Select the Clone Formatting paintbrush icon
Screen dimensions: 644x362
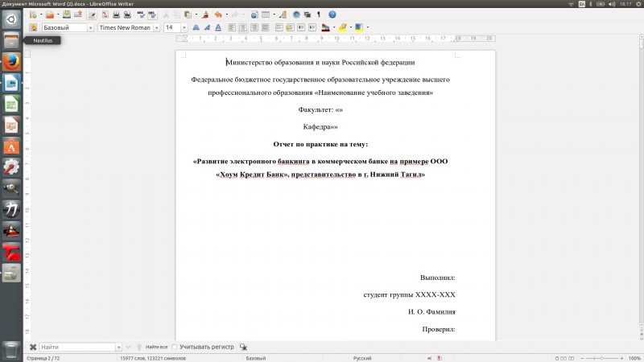[x=205, y=14]
